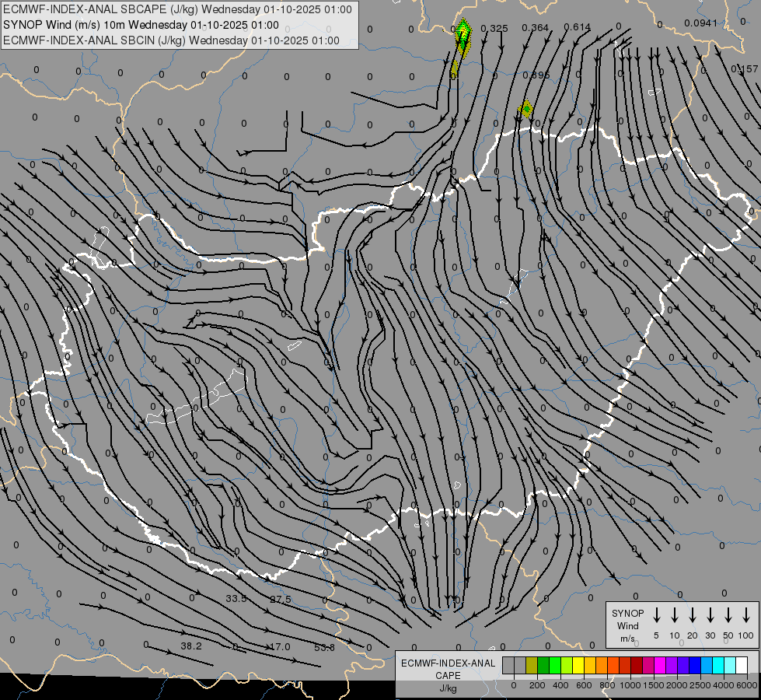761x700 pixels.
Task: Select the yellow CAPE legend swatch
Action: coord(578,665)
